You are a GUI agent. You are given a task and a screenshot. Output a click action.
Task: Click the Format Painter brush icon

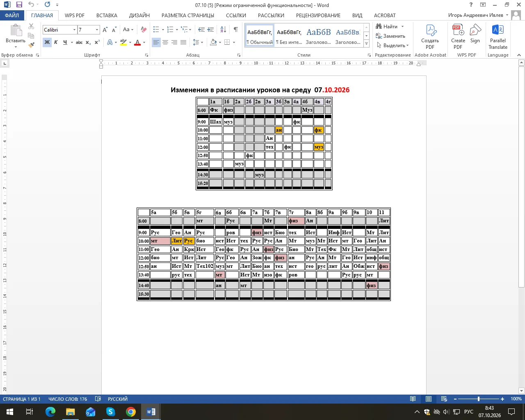click(31, 45)
